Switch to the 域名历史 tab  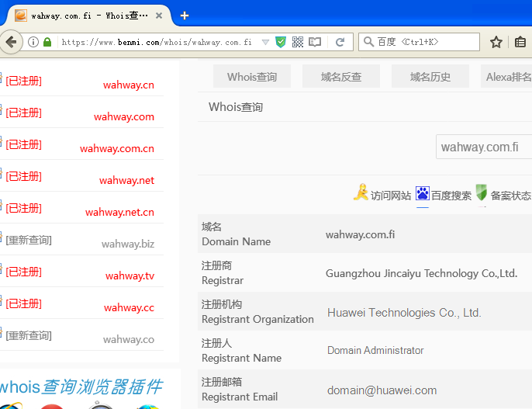coord(430,76)
